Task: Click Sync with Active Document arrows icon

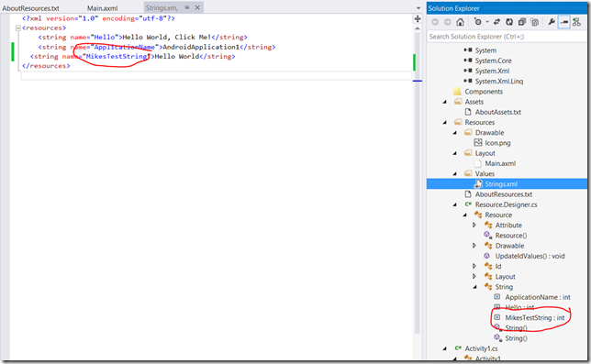Action: tap(496, 22)
